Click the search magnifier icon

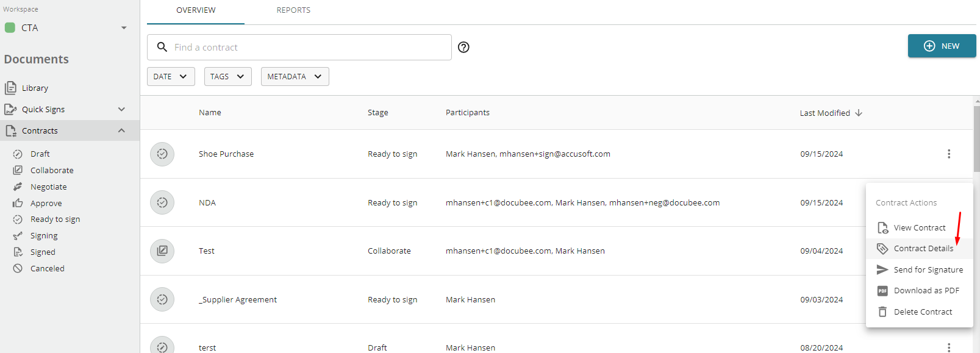point(162,47)
